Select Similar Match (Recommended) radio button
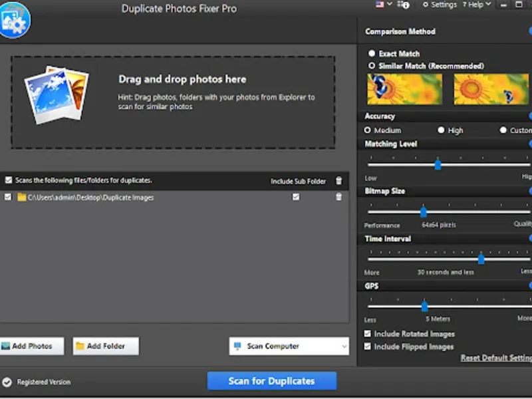This screenshot has width=532, height=399. point(372,66)
